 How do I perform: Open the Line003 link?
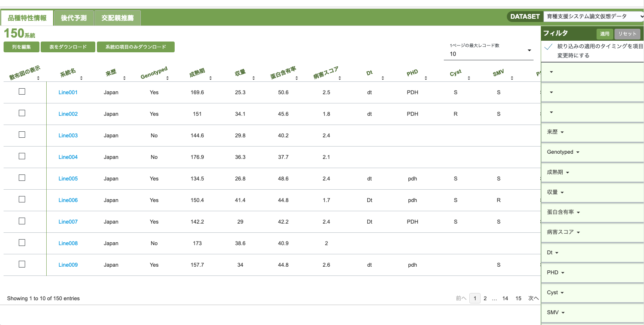pyautogui.click(x=68, y=135)
